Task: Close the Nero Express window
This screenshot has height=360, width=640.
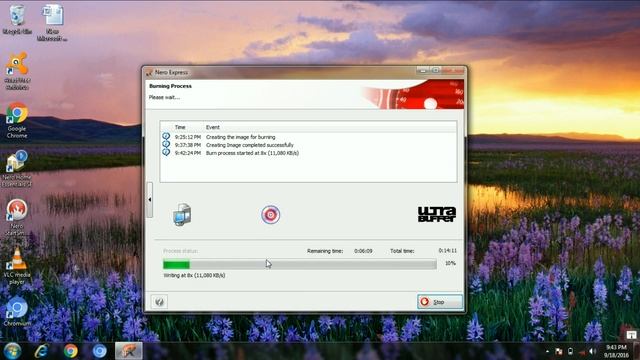Action: click(452, 71)
